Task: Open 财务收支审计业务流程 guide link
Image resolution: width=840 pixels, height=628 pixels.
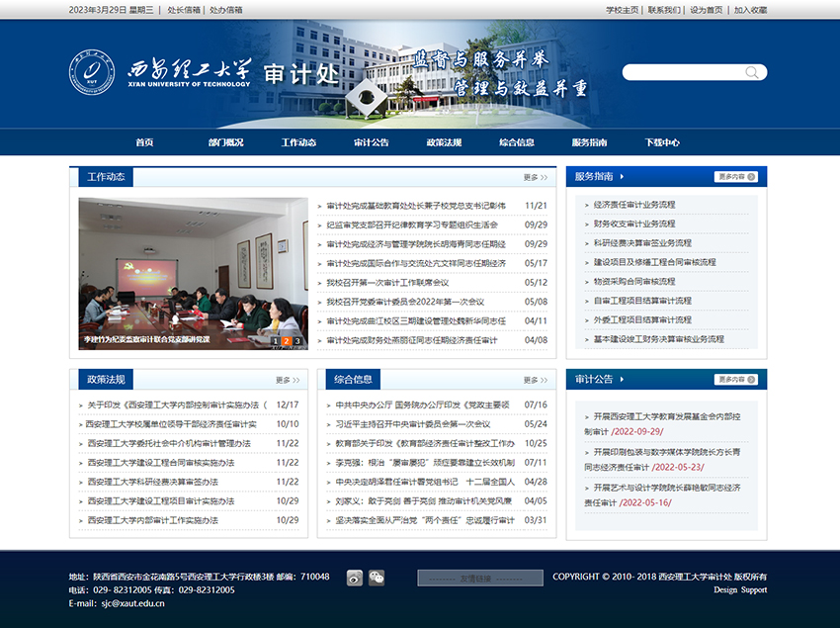Action: point(634,224)
